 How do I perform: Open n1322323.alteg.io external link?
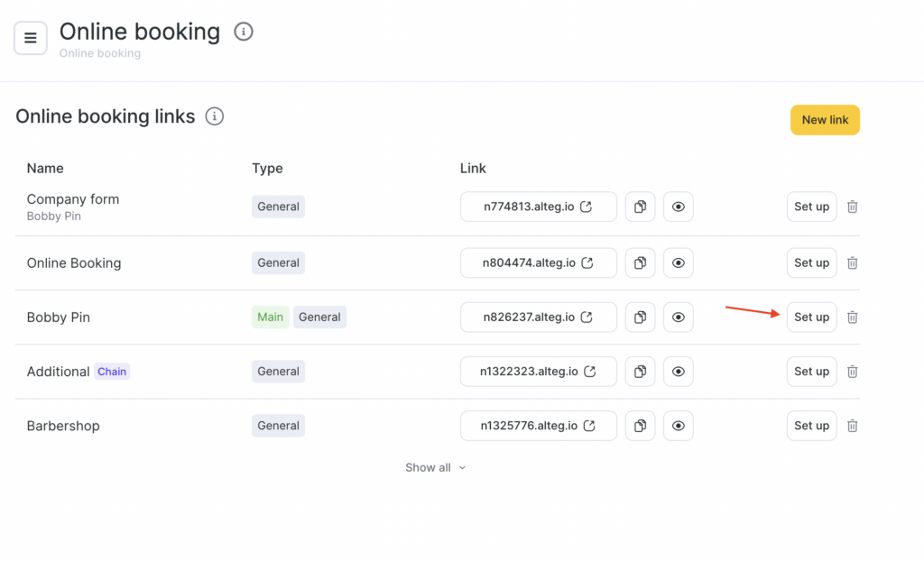tap(590, 372)
